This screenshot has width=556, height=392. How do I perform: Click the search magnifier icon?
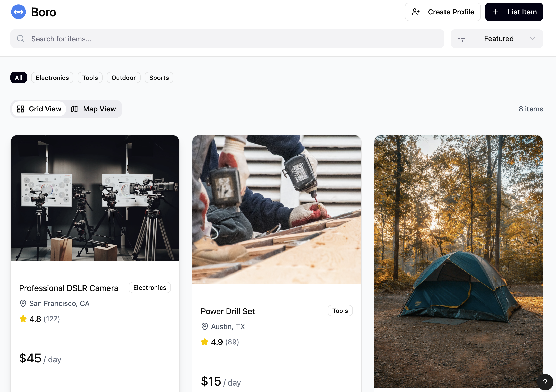point(21,39)
